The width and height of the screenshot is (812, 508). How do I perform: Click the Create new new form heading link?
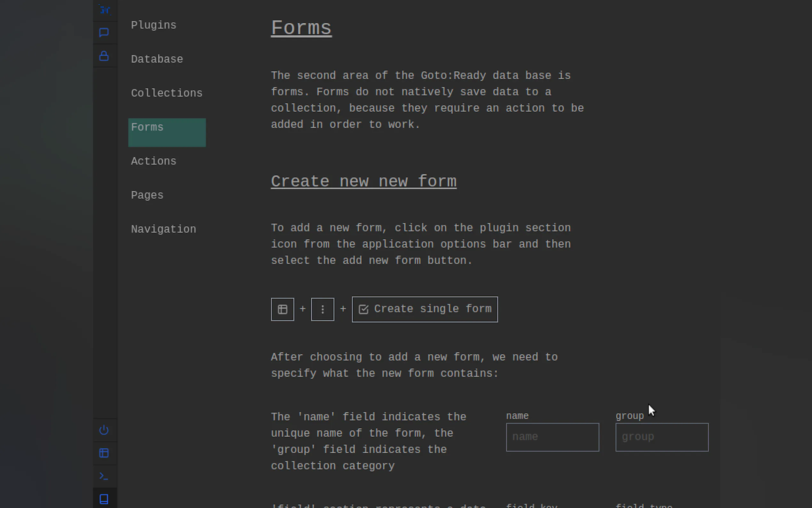click(x=363, y=181)
